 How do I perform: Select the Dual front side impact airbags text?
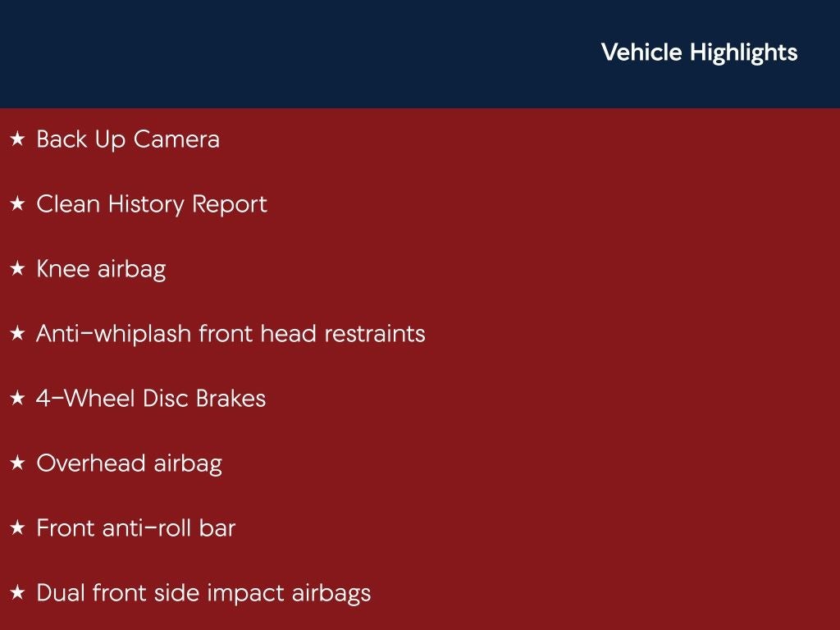point(203,593)
